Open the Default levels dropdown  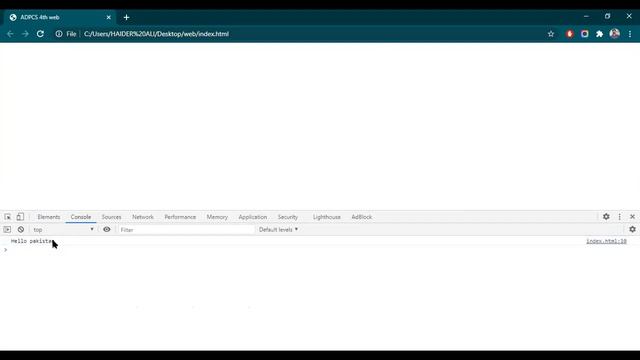pyautogui.click(x=278, y=229)
